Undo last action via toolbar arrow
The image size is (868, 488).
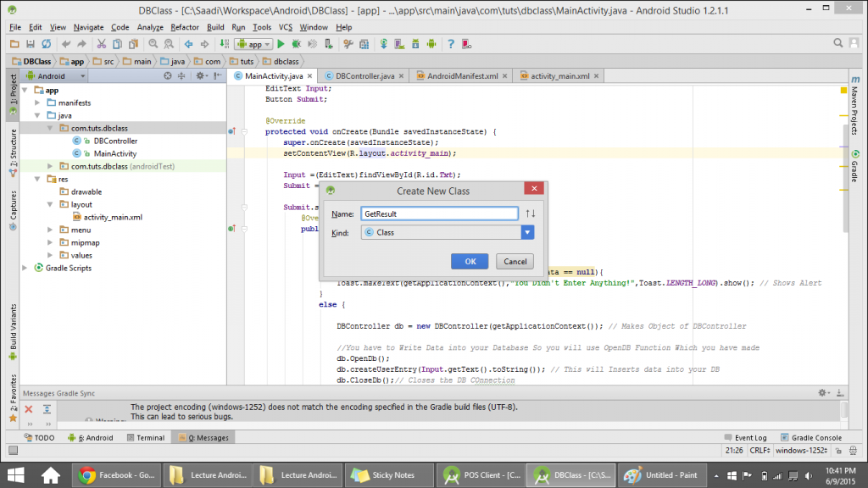tap(66, 43)
